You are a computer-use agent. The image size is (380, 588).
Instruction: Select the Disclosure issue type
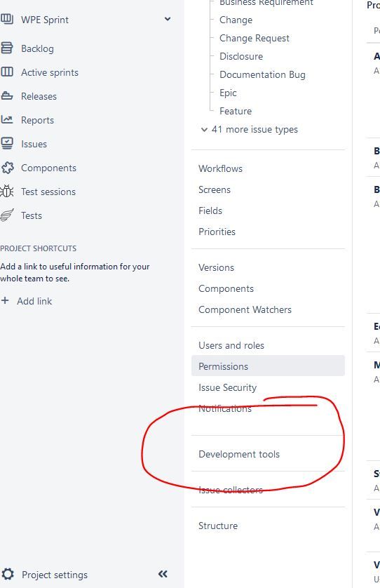241,56
